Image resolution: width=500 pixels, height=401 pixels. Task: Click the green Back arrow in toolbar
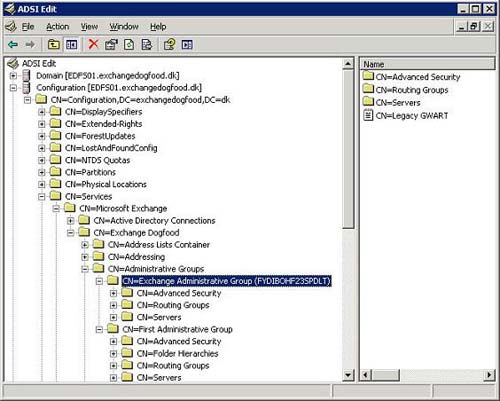tap(13, 45)
